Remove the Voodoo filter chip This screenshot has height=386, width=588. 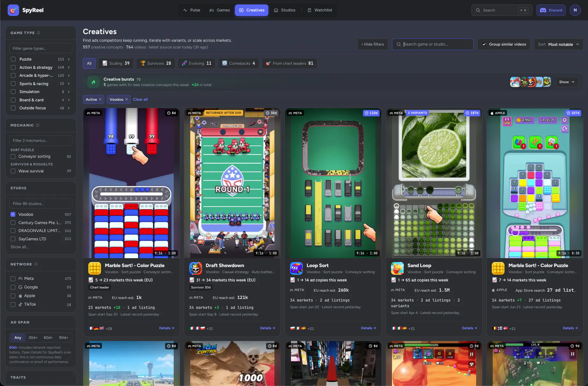point(127,99)
